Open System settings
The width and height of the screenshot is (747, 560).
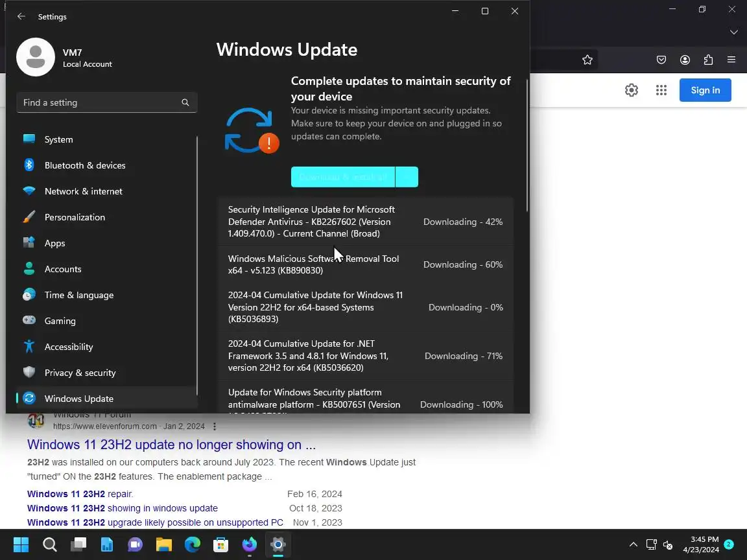[107, 139]
